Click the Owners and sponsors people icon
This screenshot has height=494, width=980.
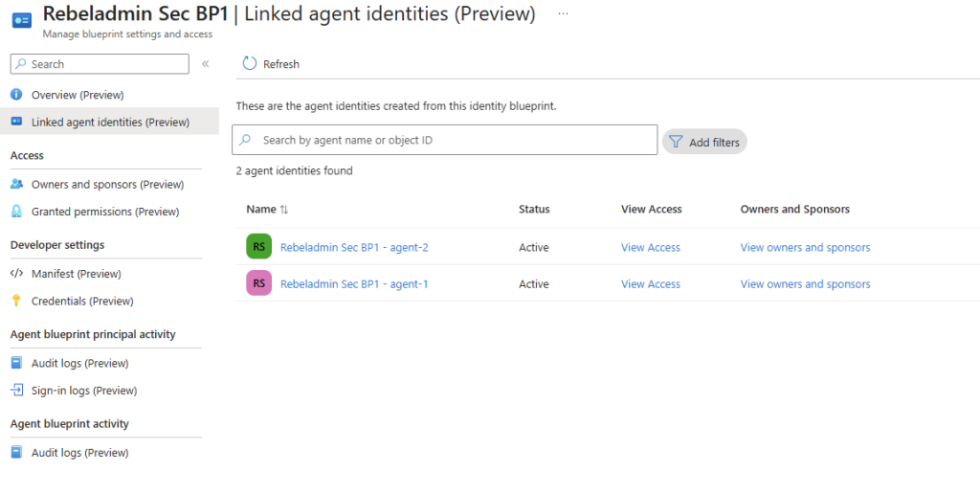(x=17, y=184)
